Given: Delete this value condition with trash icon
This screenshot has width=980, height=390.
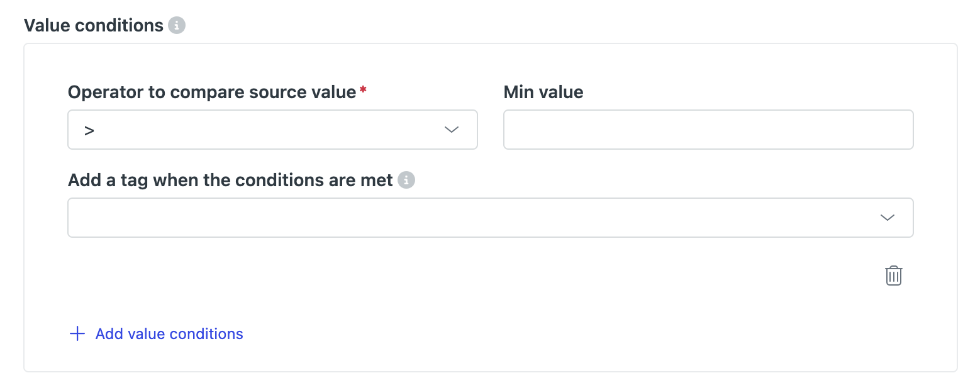Looking at the screenshot, I should pyautogui.click(x=894, y=276).
